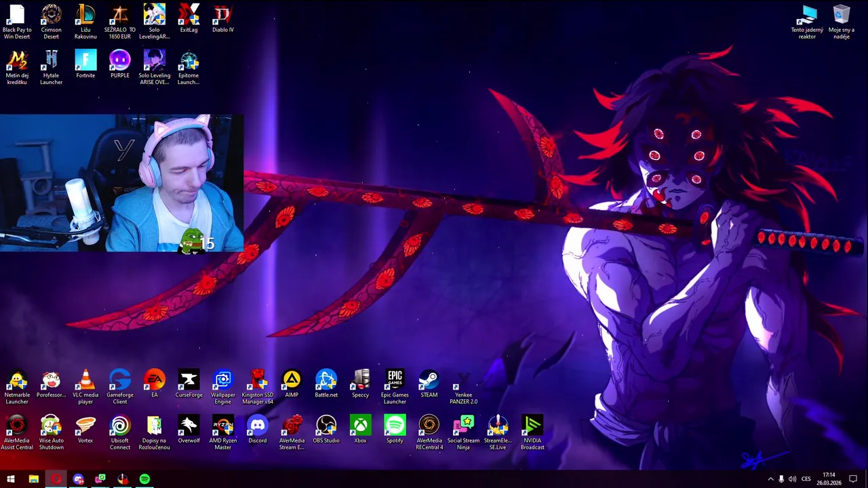Viewport: 868px width, 488px height.
Task: Click the Ubisoft Connect shortcut
Action: (120, 432)
